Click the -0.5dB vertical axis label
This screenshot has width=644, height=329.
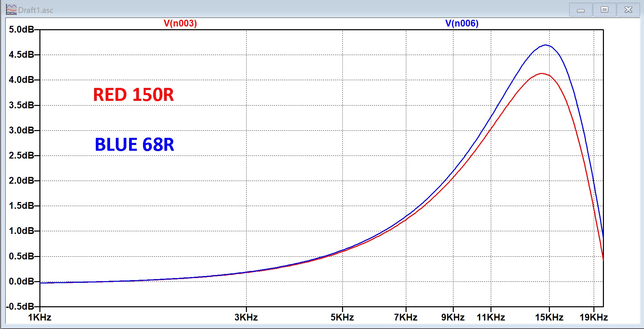point(20,307)
